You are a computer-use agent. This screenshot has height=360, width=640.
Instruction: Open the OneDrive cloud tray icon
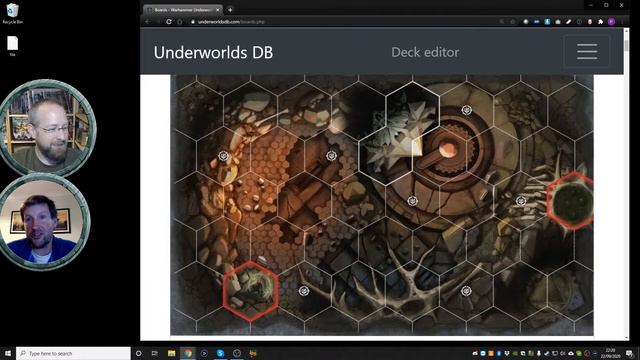571,353
